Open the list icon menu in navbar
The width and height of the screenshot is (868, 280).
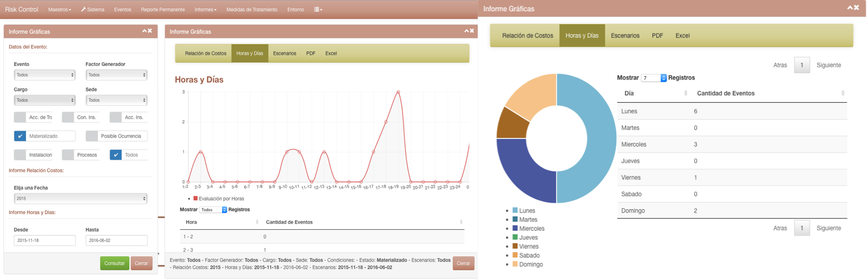coord(318,10)
